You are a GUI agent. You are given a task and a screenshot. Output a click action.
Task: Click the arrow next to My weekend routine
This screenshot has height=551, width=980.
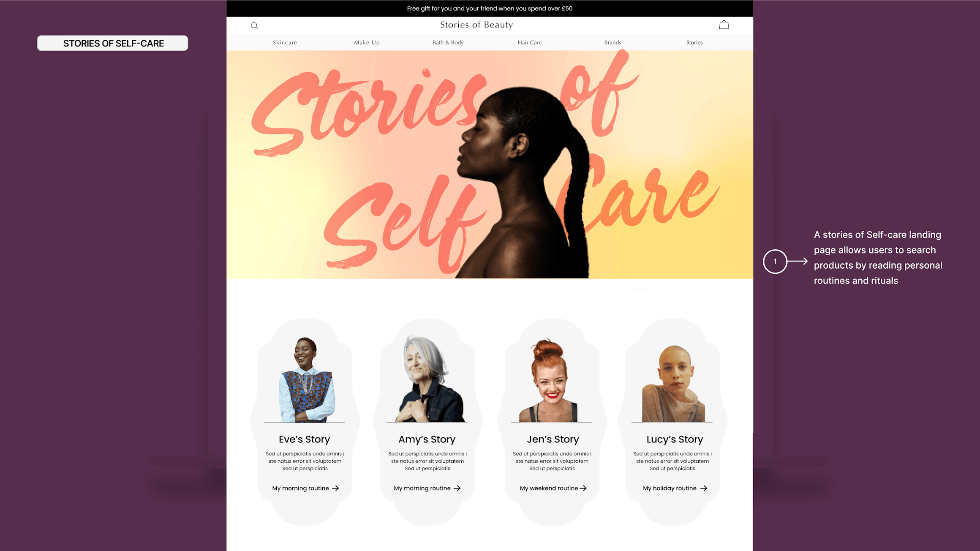pos(583,488)
